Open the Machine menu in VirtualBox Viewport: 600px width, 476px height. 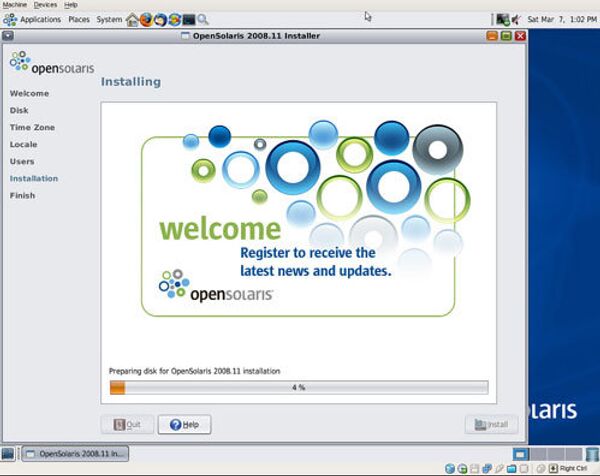tap(15, 5)
